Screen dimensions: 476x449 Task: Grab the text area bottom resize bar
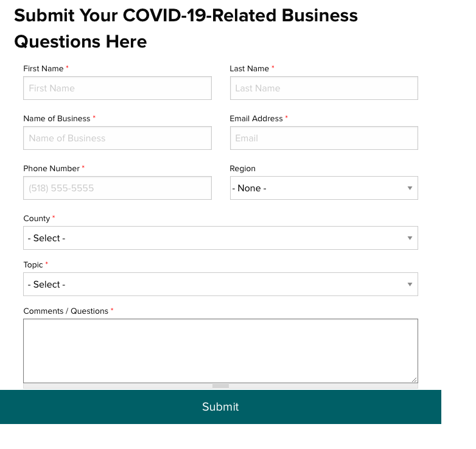tap(220, 386)
